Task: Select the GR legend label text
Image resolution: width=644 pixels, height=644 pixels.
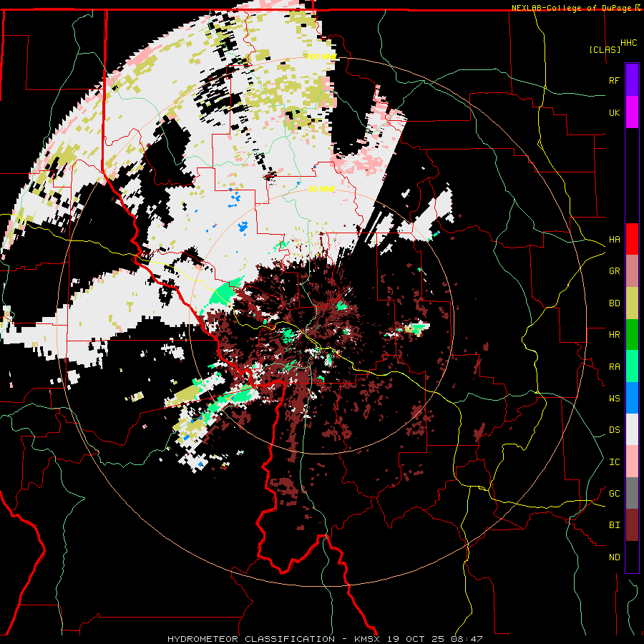Action: pyautogui.click(x=614, y=271)
